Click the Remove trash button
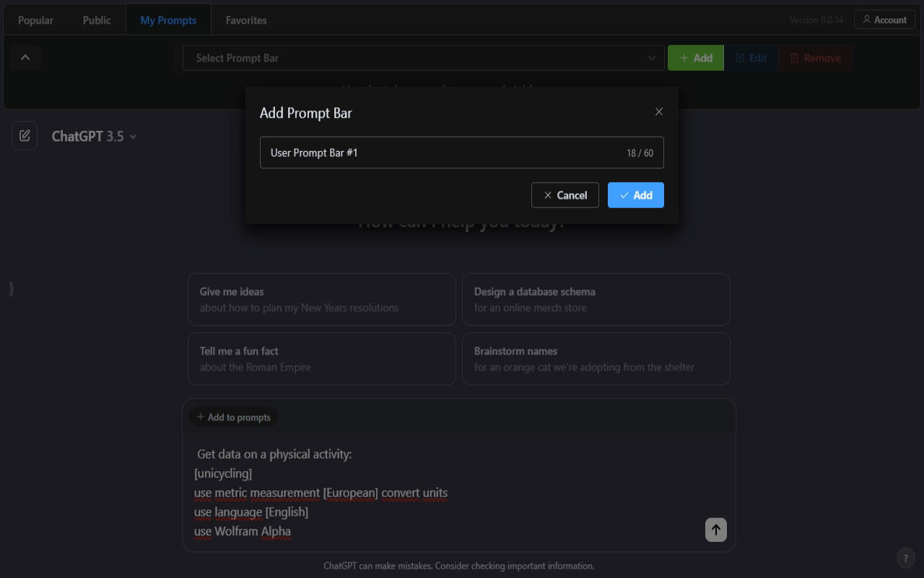 click(815, 58)
